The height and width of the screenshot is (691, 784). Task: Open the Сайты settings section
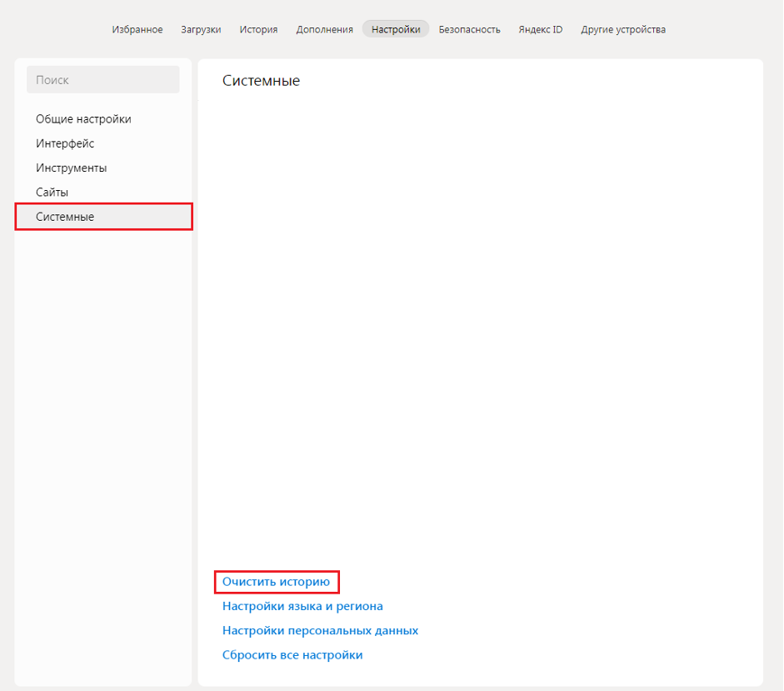pos(52,193)
